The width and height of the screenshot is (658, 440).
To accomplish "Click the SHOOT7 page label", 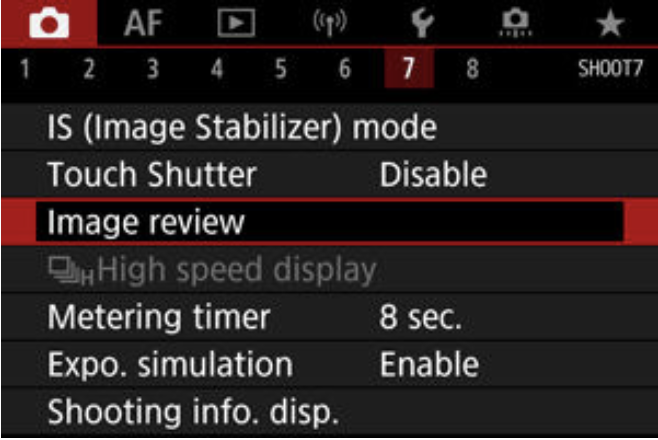I will click(x=610, y=68).
